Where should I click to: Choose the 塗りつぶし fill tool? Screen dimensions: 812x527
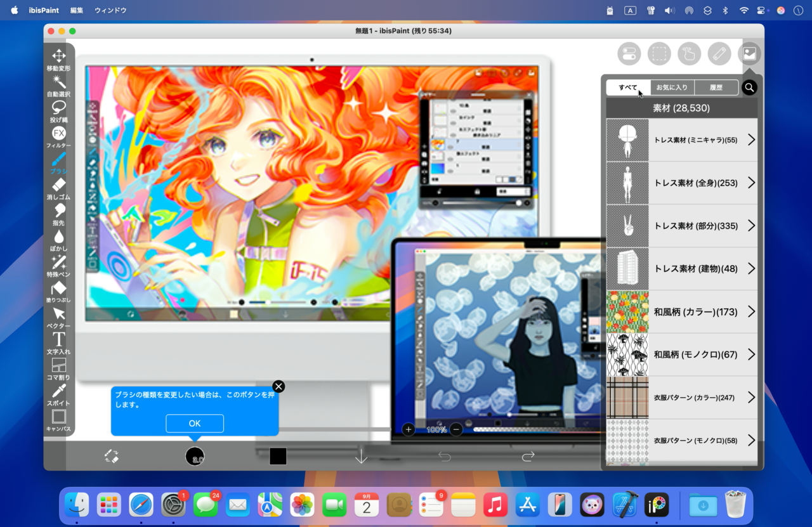[58, 293]
